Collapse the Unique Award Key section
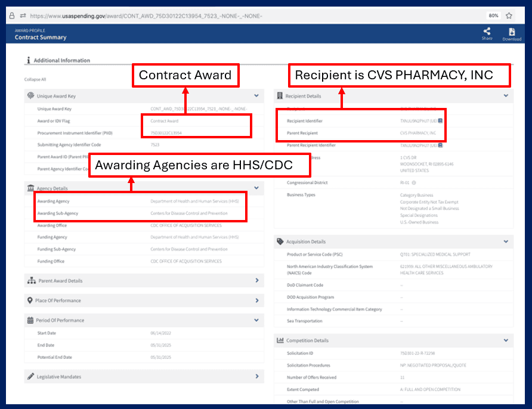This screenshot has width=532, height=409. click(256, 95)
